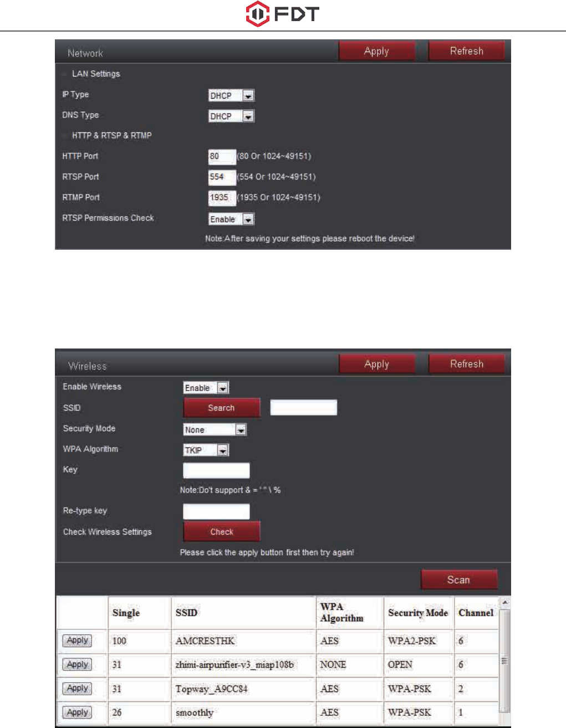Click the SSID column header
566x728 pixels.
point(243,613)
